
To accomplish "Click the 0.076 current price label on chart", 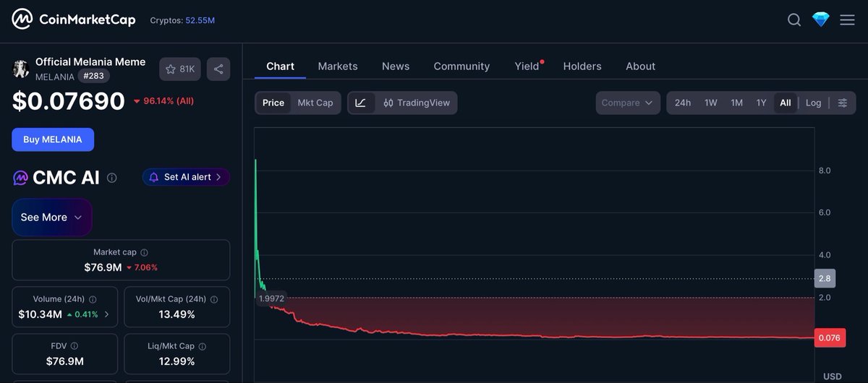I will [829, 337].
